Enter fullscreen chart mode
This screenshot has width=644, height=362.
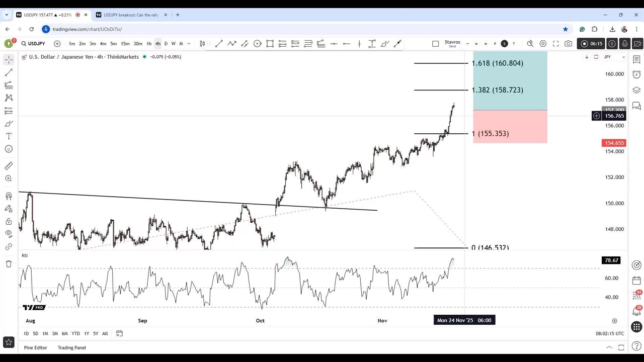point(555,44)
